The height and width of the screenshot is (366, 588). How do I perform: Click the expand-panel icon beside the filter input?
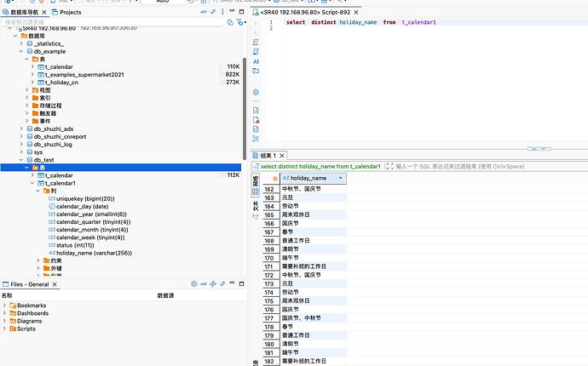(x=389, y=166)
